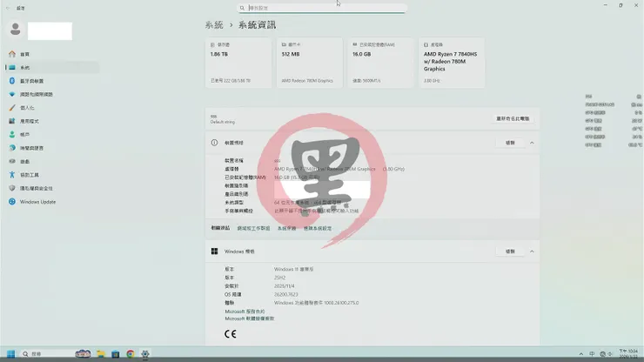The image size is (644, 362).
Task: Open 個人化 Personalization with the brush icon
Action: [x=27, y=108]
